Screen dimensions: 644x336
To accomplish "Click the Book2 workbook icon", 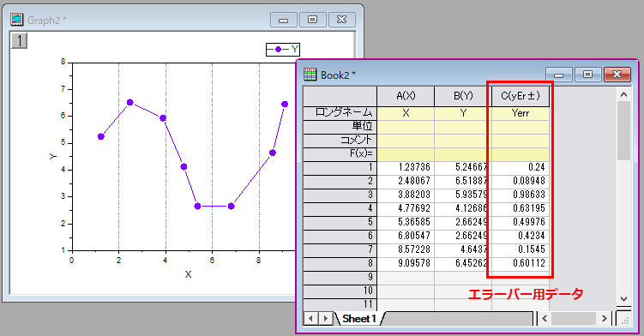I will click(x=310, y=75).
